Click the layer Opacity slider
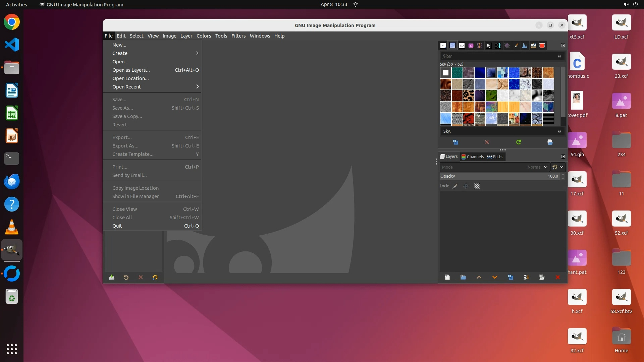Image resolution: width=644 pixels, height=362 pixels. [x=500, y=176]
